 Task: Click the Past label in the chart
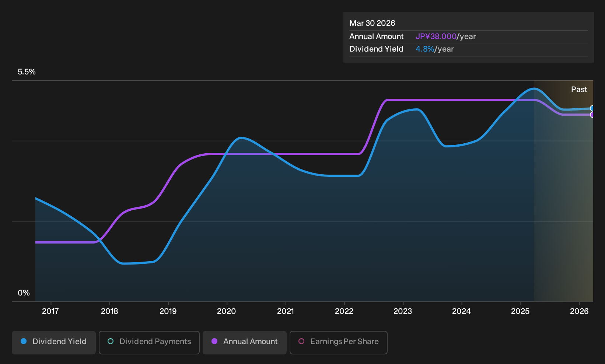579,90
